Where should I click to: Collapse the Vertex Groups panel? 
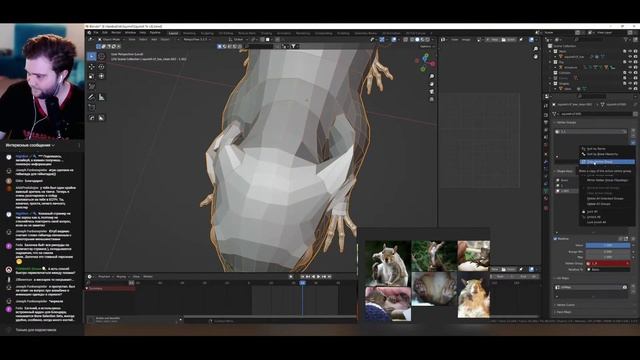click(566, 122)
